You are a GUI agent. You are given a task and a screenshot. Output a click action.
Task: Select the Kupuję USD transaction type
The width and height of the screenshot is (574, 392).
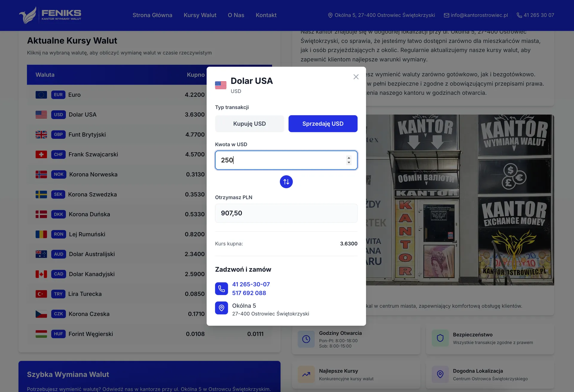(x=249, y=124)
